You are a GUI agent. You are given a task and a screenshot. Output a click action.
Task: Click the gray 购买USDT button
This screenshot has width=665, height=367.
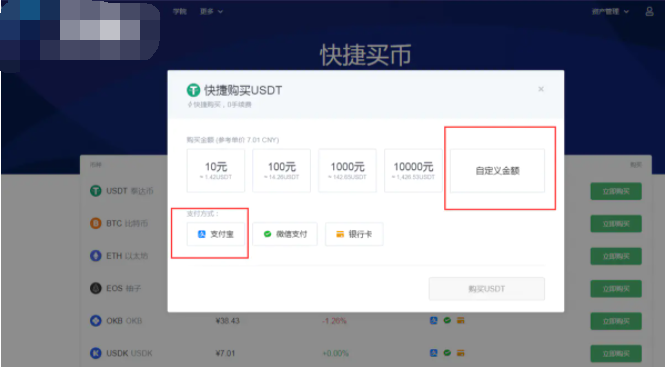pos(487,289)
